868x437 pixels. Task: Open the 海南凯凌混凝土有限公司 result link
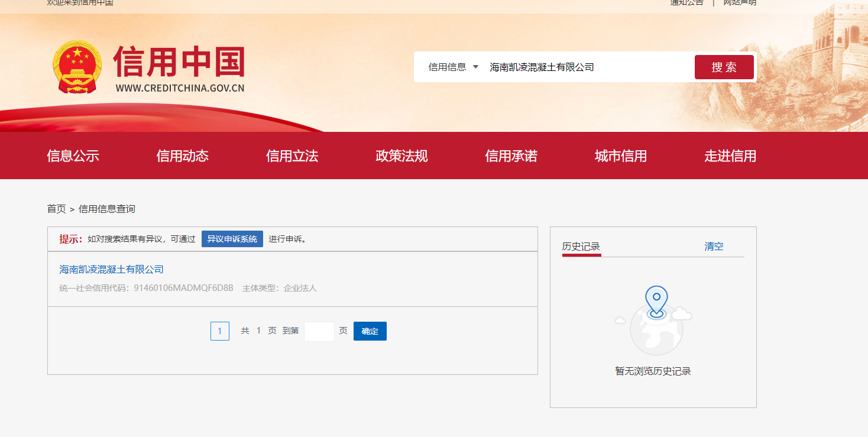point(112,270)
